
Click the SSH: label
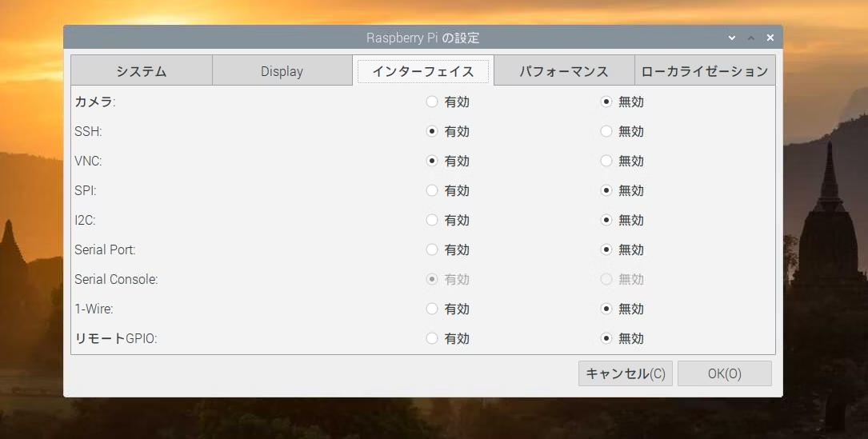(88, 131)
